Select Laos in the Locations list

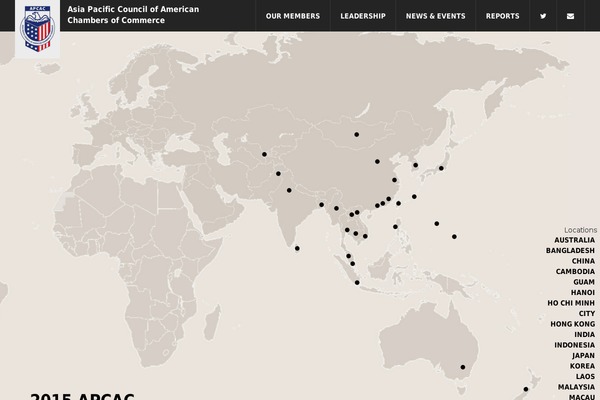(x=585, y=377)
